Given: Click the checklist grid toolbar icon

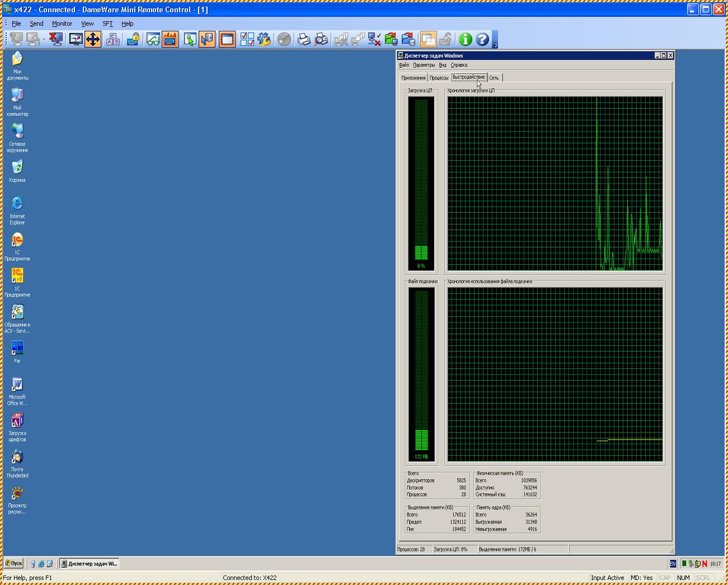Looking at the screenshot, I should (x=247, y=39).
